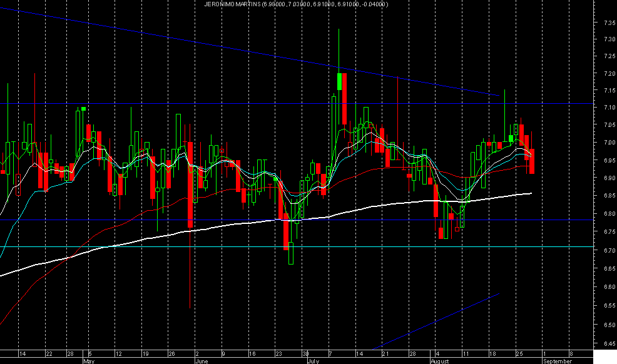Click the May month label
Screen dimensions: 617x364
click(89, 361)
